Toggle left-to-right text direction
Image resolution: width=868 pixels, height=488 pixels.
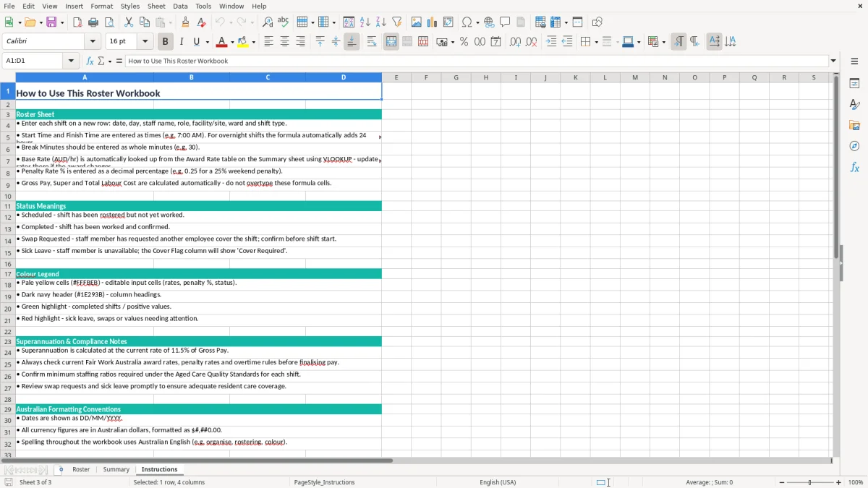click(x=678, y=42)
